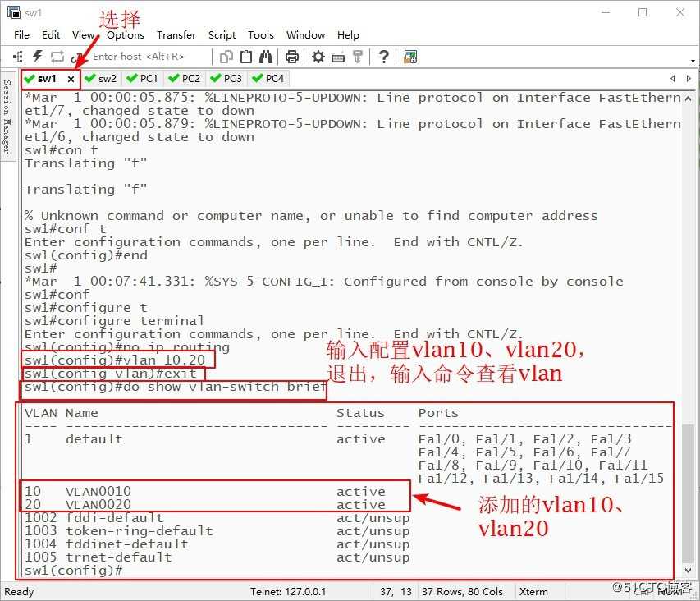
Task: Click the Public Key Assistant key icon
Action: pos(358,57)
